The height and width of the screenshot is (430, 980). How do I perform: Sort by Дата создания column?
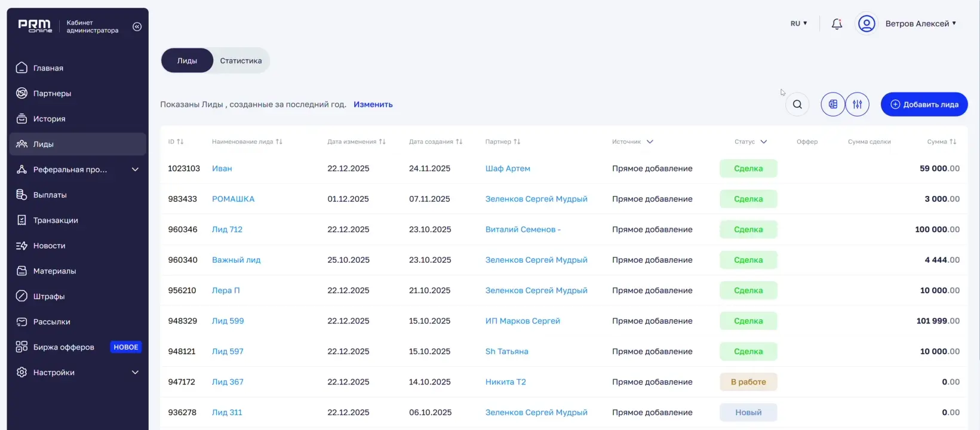[x=435, y=142]
